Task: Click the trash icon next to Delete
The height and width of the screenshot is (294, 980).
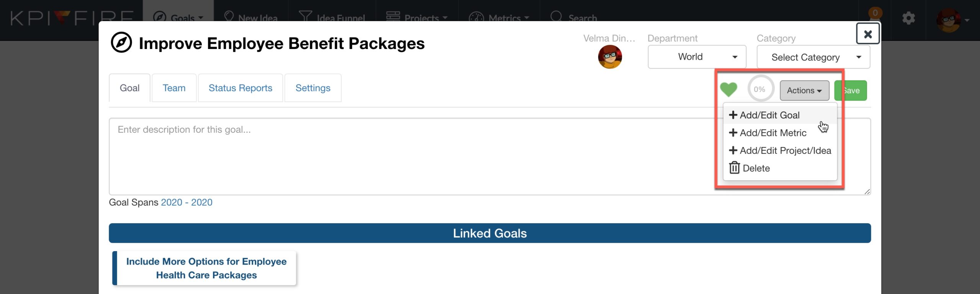Action: point(734,168)
